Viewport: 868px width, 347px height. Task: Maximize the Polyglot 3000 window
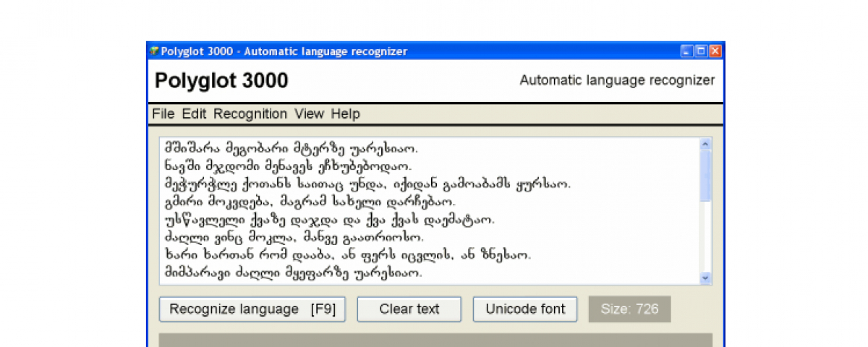701,51
